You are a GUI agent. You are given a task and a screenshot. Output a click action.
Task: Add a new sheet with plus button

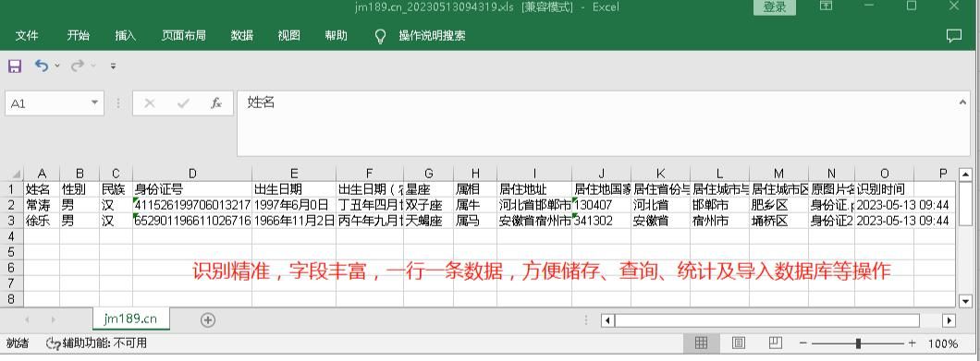(207, 319)
